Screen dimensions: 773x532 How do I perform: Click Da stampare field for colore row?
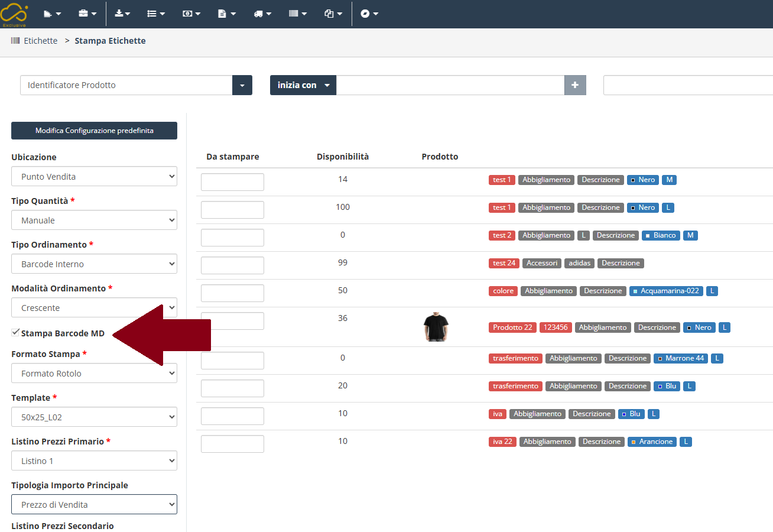coord(232,293)
